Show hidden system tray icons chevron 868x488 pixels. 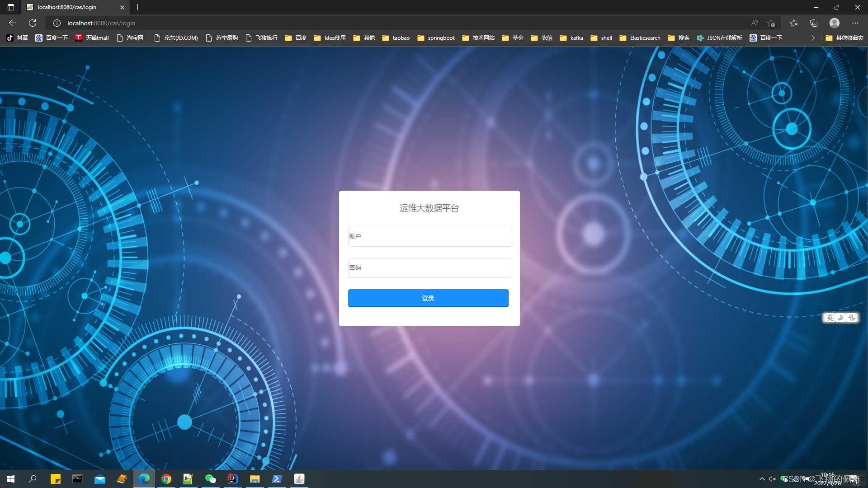tap(762, 479)
